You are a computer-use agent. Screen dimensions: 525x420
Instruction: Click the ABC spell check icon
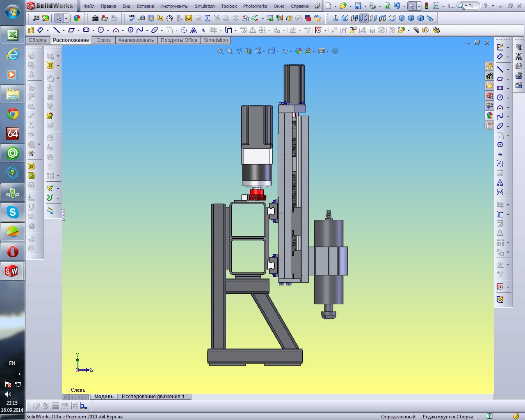(132, 18)
